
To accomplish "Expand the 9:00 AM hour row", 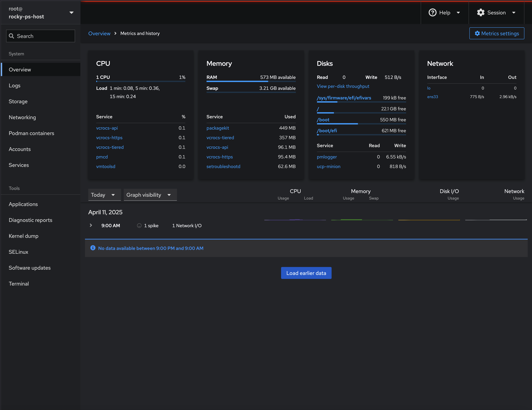I will (x=91, y=226).
